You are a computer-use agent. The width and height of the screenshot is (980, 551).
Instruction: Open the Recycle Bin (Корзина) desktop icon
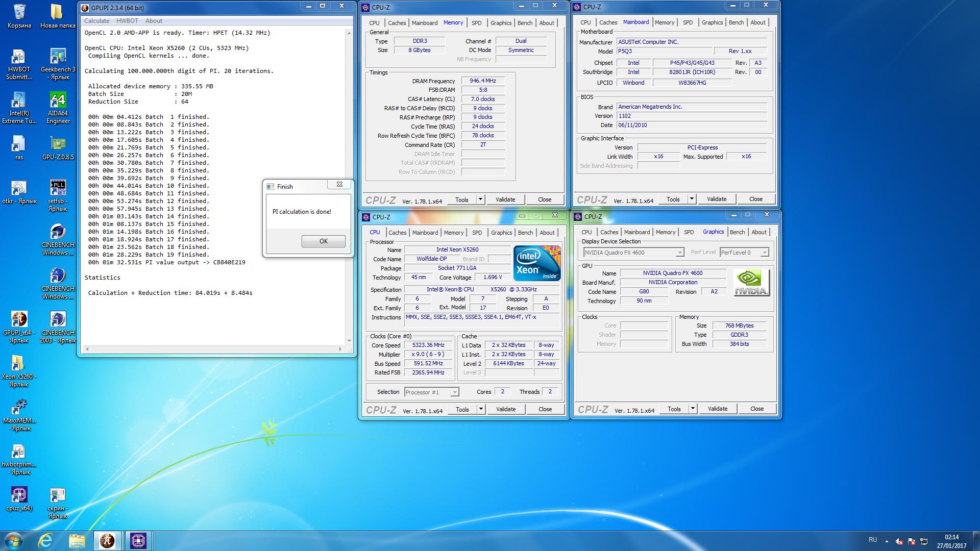pyautogui.click(x=19, y=16)
